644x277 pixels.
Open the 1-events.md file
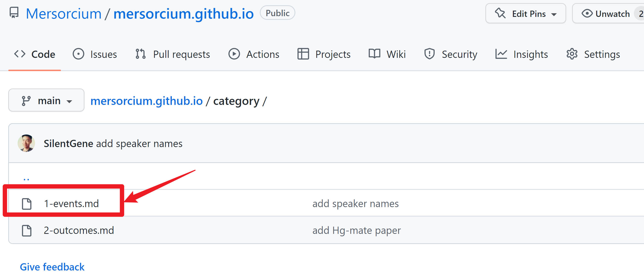point(71,204)
